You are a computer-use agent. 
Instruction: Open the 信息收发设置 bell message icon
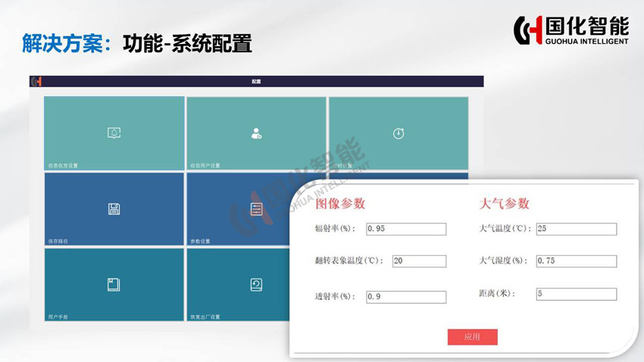point(114,133)
